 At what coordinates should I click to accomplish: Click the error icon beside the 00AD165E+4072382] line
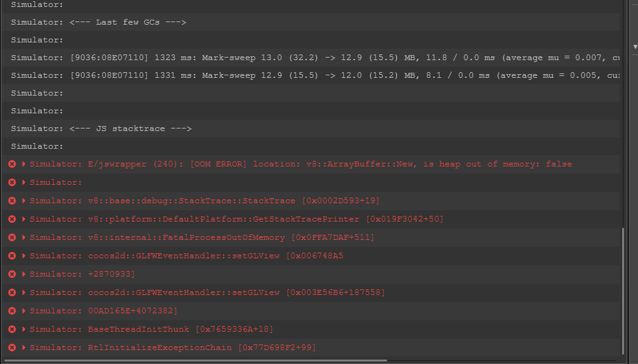click(12, 311)
